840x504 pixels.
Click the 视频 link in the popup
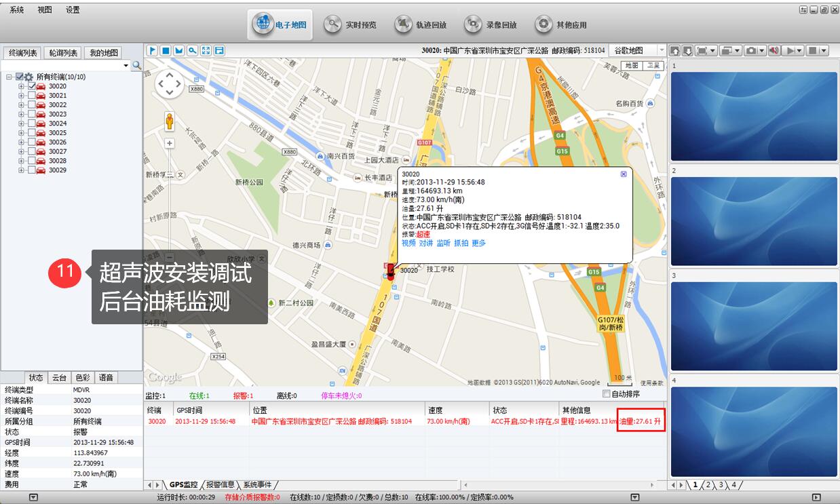point(408,243)
